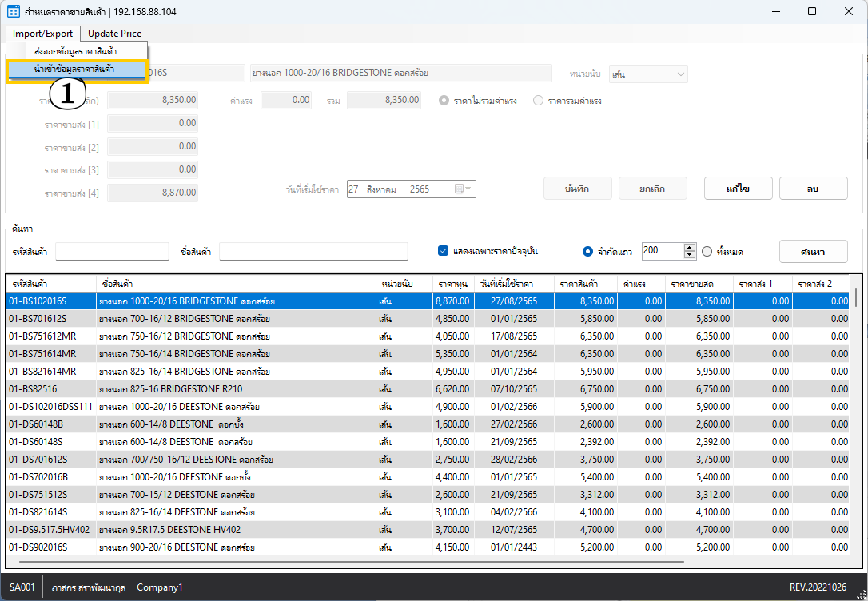Decrease the row limit using the down arrow
The height and width of the screenshot is (601, 868).
tap(691, 255)
